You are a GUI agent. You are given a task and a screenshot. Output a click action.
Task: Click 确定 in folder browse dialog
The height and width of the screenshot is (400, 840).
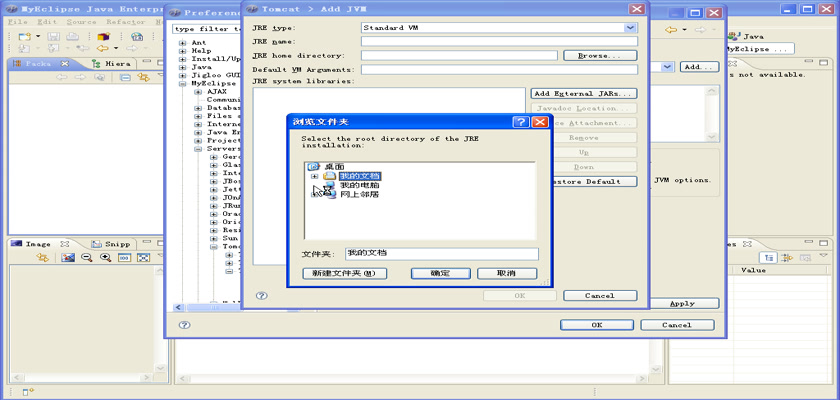point(440,274)
